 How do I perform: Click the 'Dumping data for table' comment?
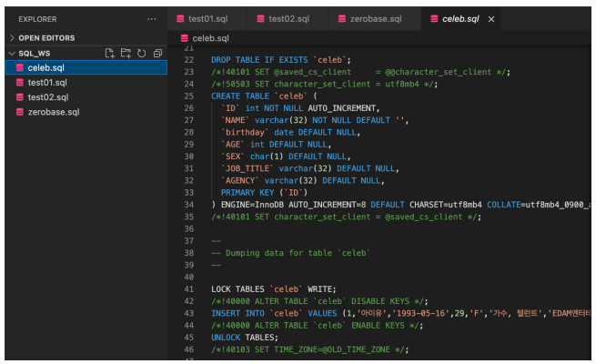(290, 253)
